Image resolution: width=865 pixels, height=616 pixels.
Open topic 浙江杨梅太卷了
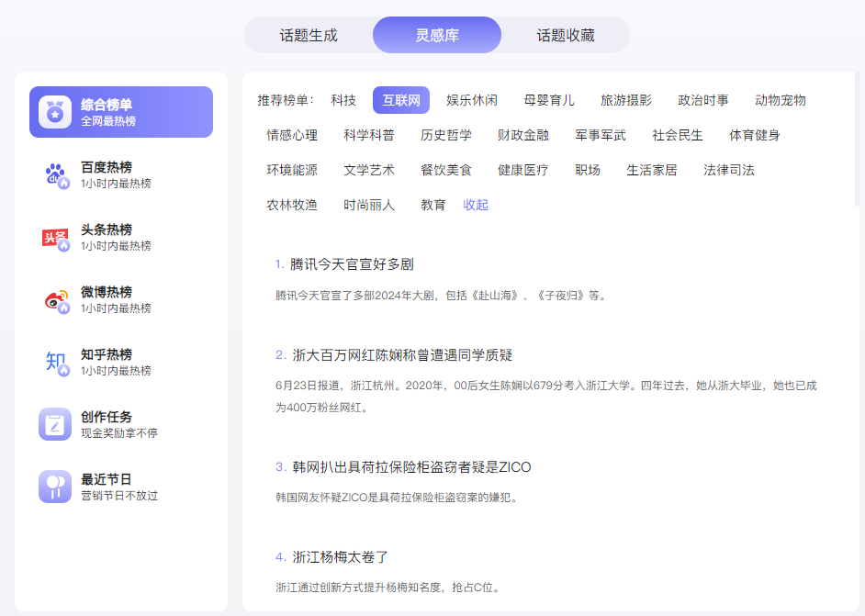[x=341, y=557]
